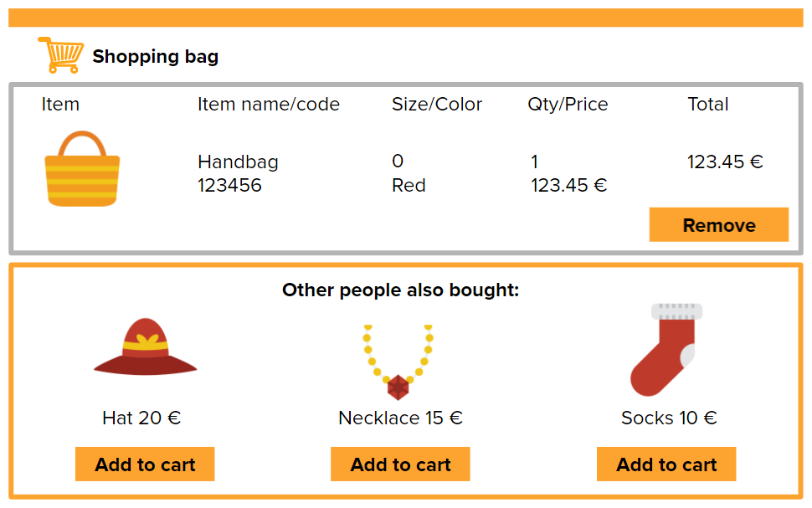Click the Total column header
812x508 pixels.
point(707,104)
